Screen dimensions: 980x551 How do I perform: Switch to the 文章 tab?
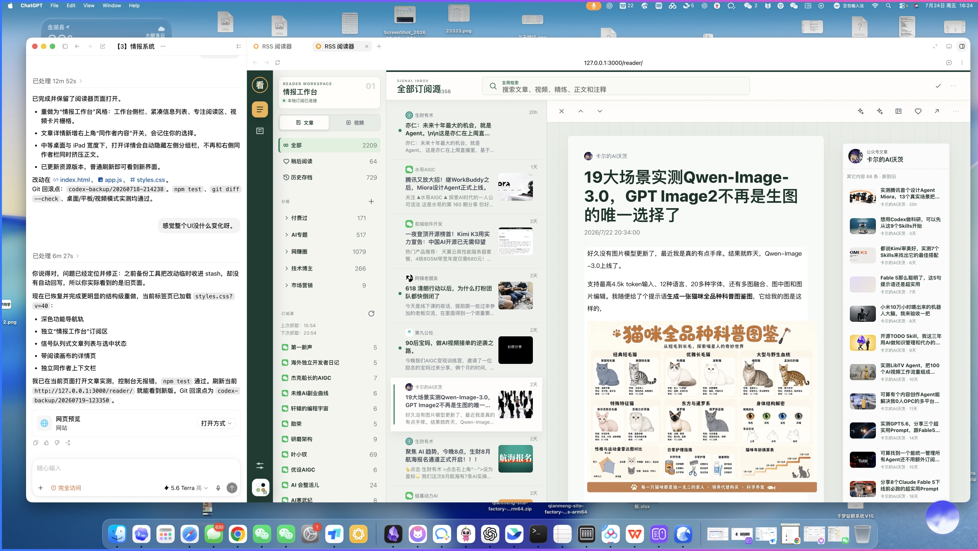(305, 123)
